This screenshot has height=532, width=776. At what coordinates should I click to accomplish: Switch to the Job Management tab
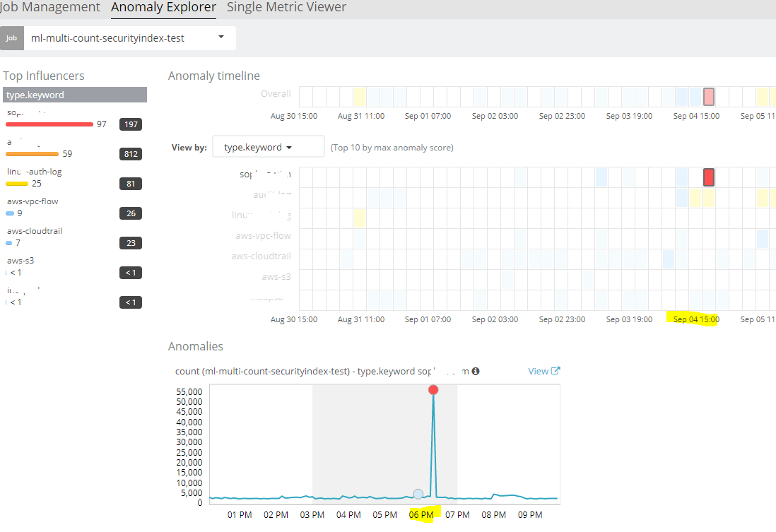coord(50,8)
